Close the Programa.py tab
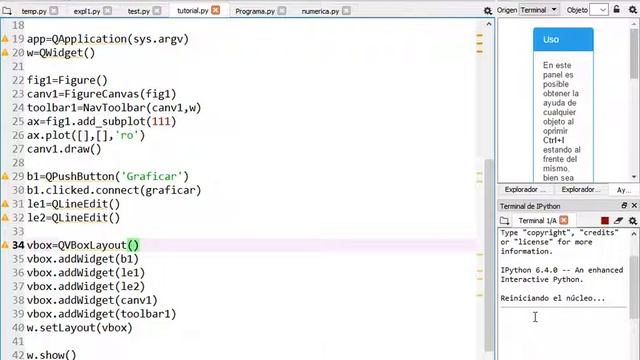 282,11
